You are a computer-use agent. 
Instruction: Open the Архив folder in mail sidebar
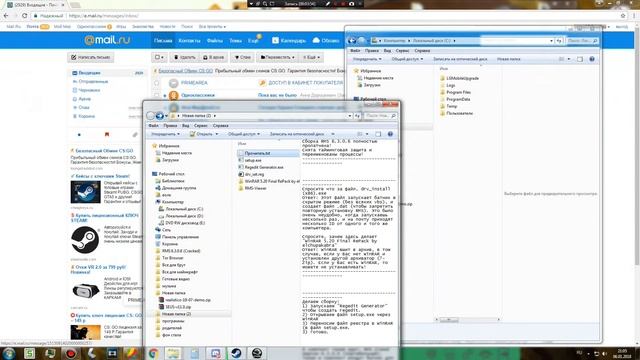[x=84, y=99]
